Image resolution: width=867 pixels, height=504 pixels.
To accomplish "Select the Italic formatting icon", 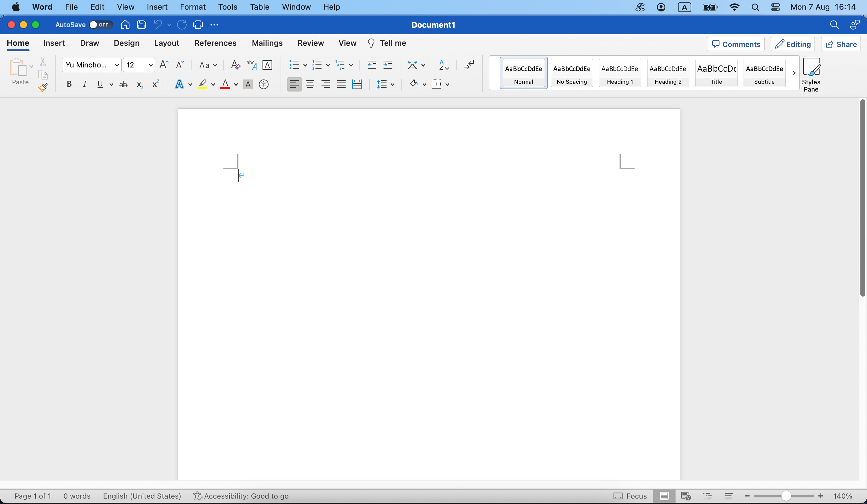I will [x=84, y=84].
